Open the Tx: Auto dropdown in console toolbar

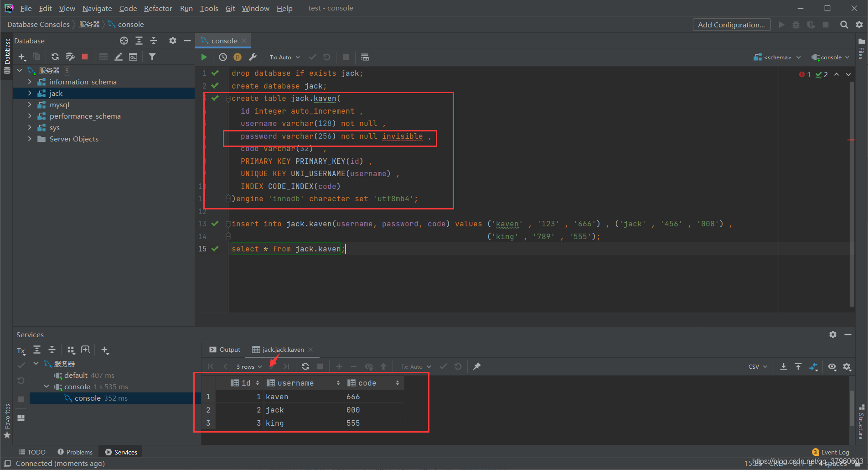(x=284, y=57)
